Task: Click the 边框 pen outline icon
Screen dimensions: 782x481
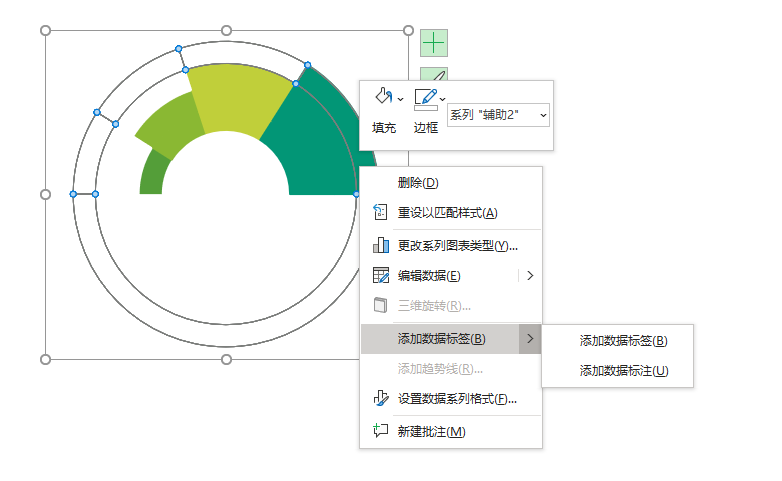Action: point(425,98)
